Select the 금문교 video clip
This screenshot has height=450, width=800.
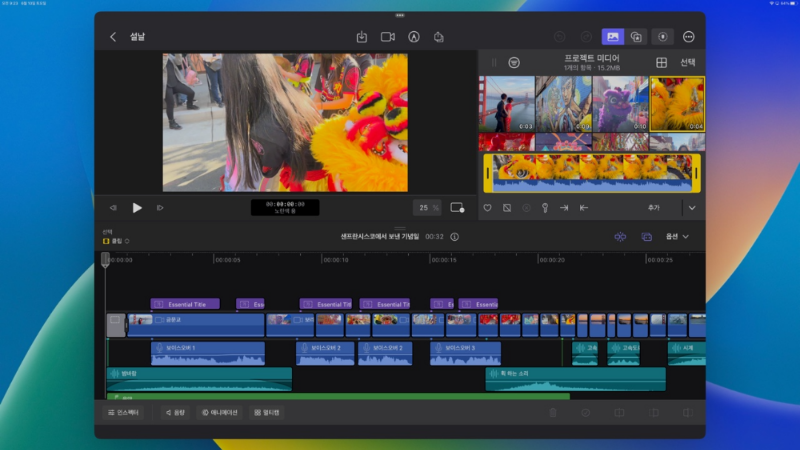[196, 325]
